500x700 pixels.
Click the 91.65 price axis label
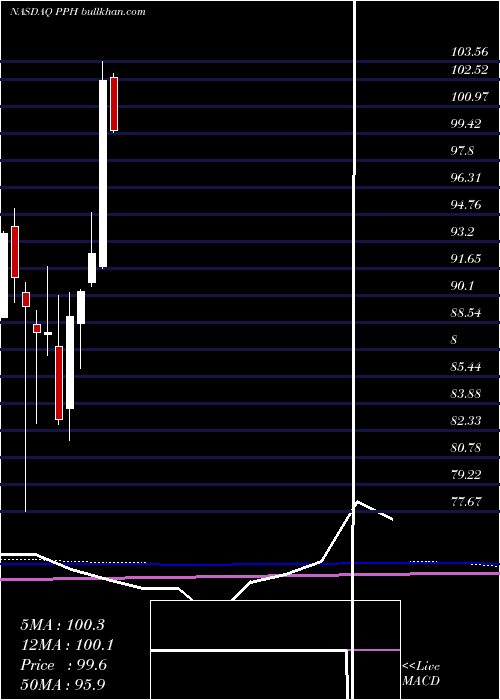click(x=466, y=258)
